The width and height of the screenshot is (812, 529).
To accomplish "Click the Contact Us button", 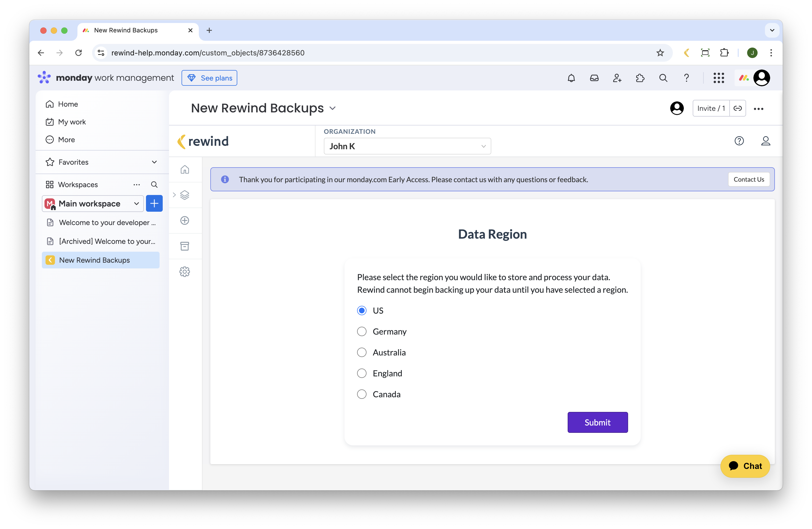I will click(x=748, y=179).
